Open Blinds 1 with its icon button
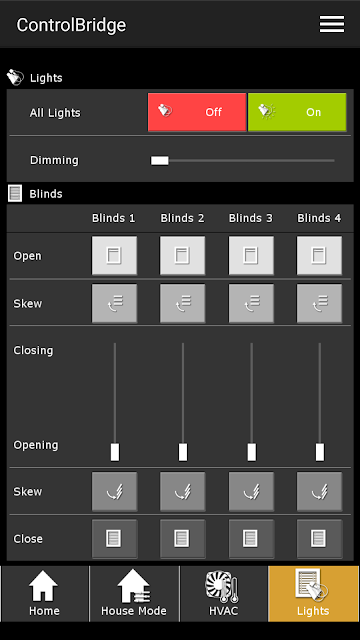Image resolution: width=360 pixels, height=640 pixels. pyautogui.click(x=114, y=256)
